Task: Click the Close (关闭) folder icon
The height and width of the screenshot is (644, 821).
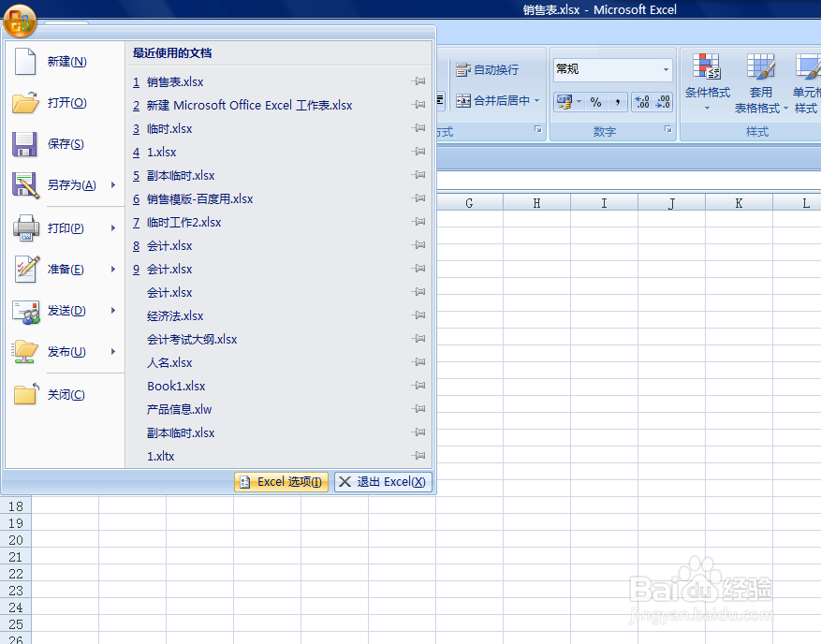Action: point(26,394)
